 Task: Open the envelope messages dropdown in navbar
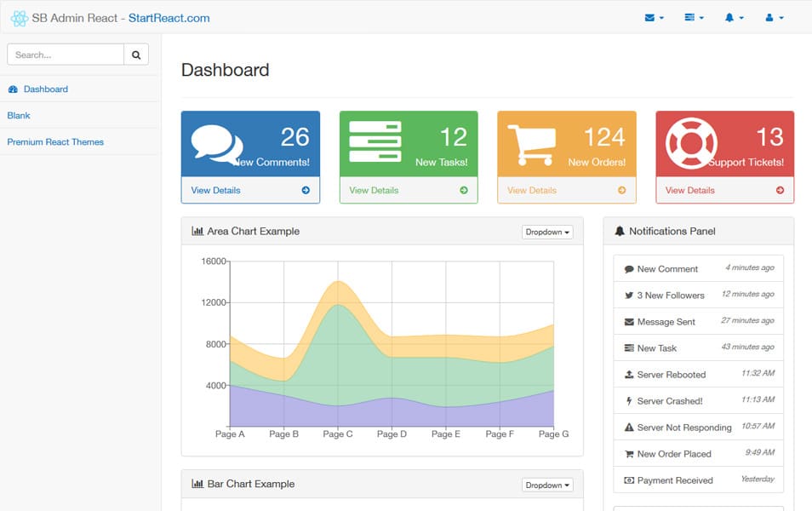click(x=654, y=18)
